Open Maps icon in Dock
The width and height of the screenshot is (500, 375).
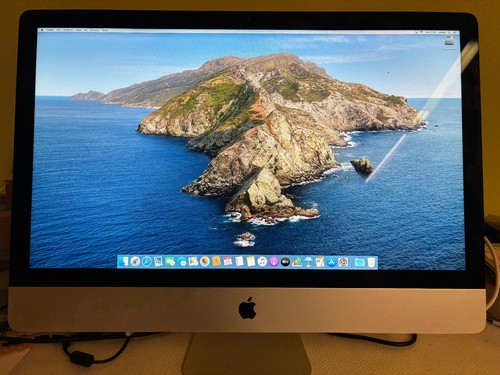coord(193,262)
